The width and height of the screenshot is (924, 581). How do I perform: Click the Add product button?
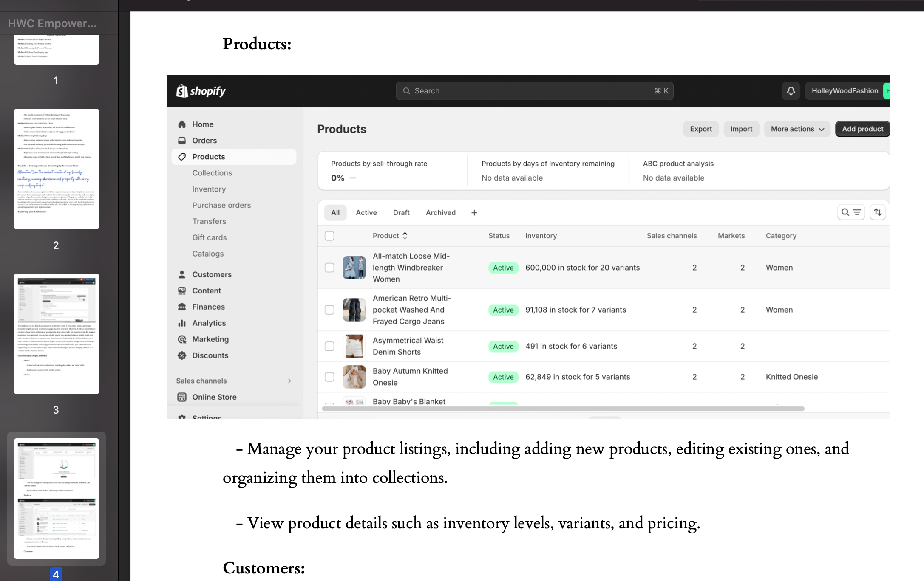pyautogui.click(x=862, y=129)
